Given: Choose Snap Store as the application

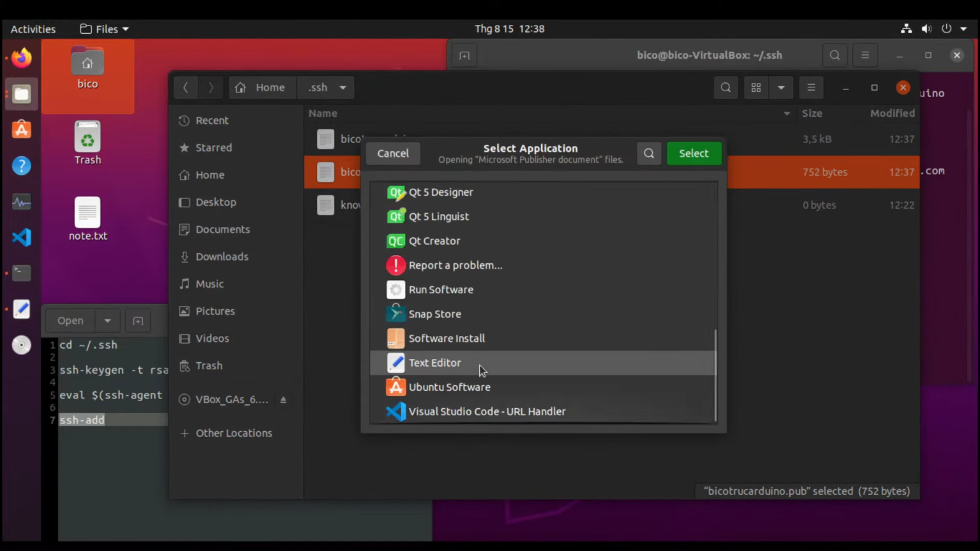Looking at the screenshot, I should tap(434, 313).
